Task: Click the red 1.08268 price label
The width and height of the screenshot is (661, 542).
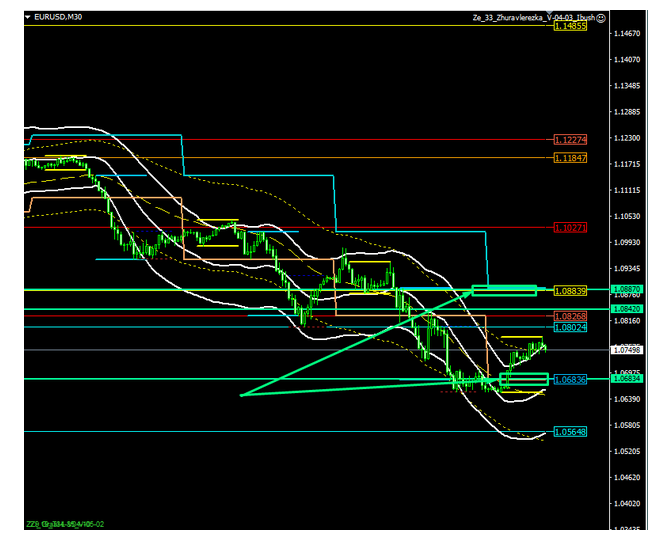Action: [x=569, y=316]
